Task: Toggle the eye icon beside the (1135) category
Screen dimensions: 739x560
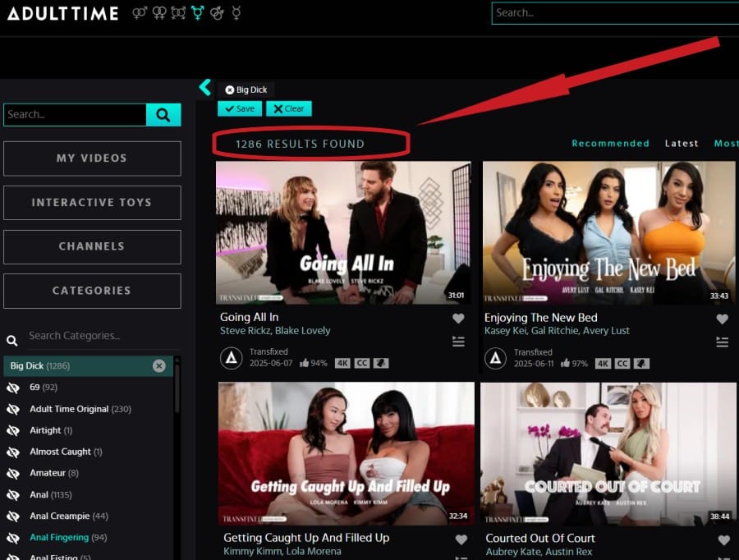Action: click(13, 495)
